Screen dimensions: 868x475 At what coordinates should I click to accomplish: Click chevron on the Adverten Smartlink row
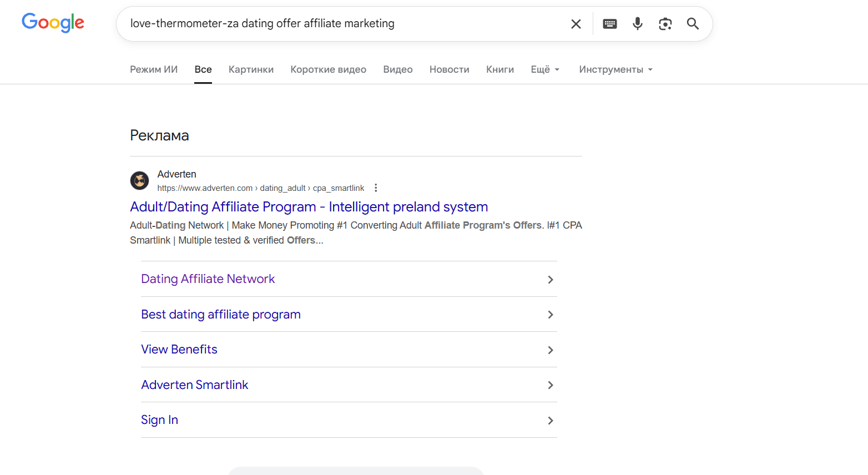(551, 385)
